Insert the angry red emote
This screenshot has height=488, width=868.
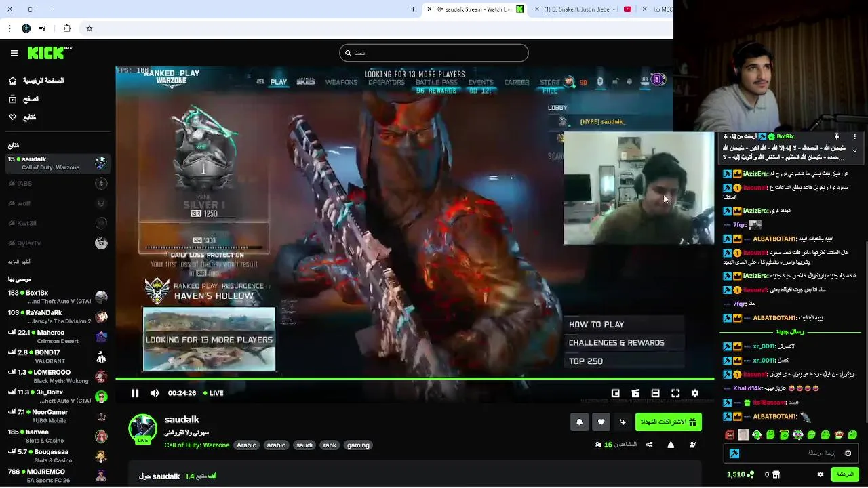coord(730,435)
